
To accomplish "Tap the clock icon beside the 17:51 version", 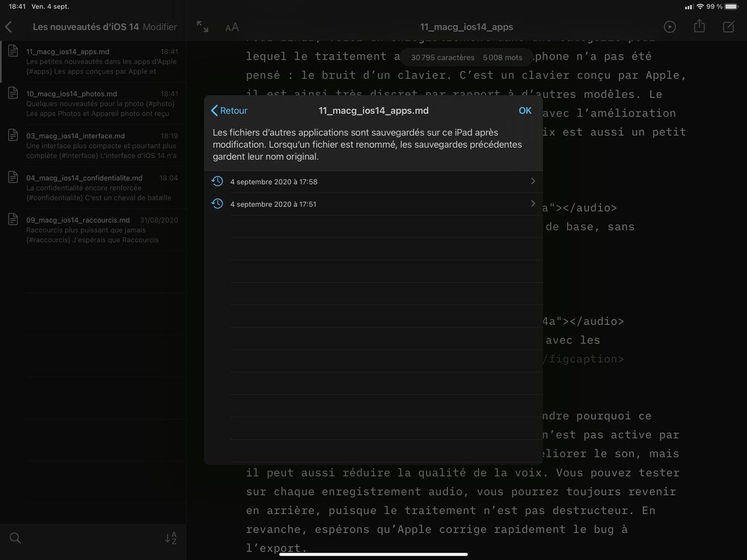I will [217, 203].
